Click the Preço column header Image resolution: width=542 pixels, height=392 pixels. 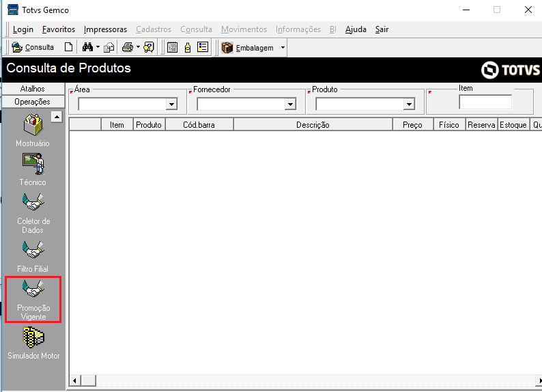[412, 124]
